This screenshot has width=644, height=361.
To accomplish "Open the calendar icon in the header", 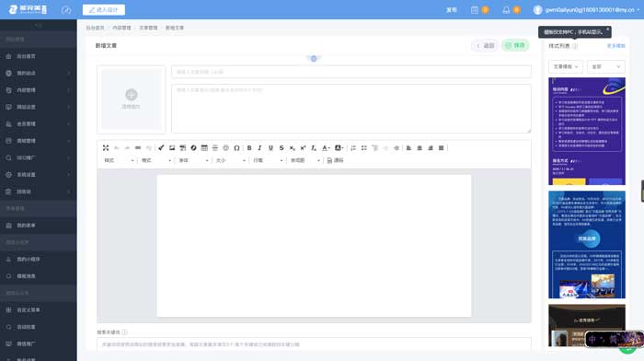I will [475, 10].
